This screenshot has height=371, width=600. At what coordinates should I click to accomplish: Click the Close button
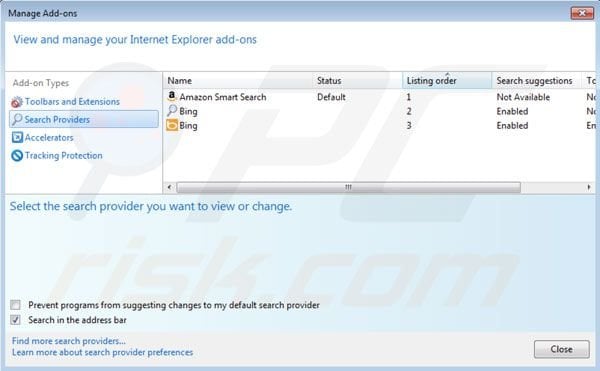[561, 349]
